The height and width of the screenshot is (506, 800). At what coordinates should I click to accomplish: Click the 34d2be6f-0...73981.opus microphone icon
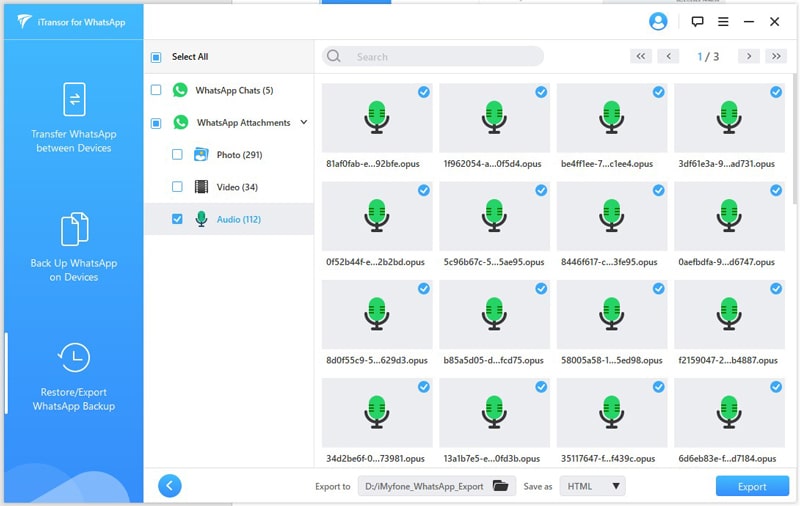tap(377, 412)
